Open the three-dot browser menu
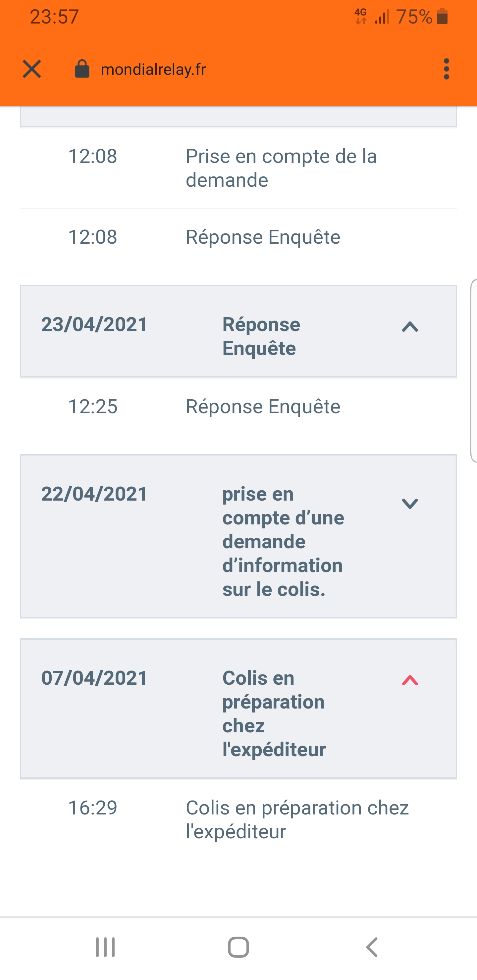 [x=446, y=69]
